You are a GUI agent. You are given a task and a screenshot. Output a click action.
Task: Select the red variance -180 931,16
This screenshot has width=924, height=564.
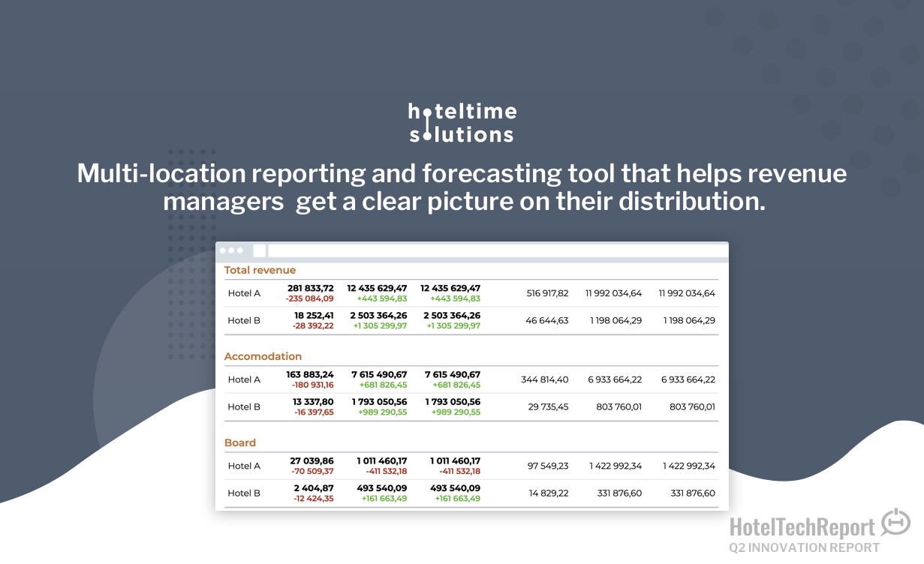[x=311, y=385]
